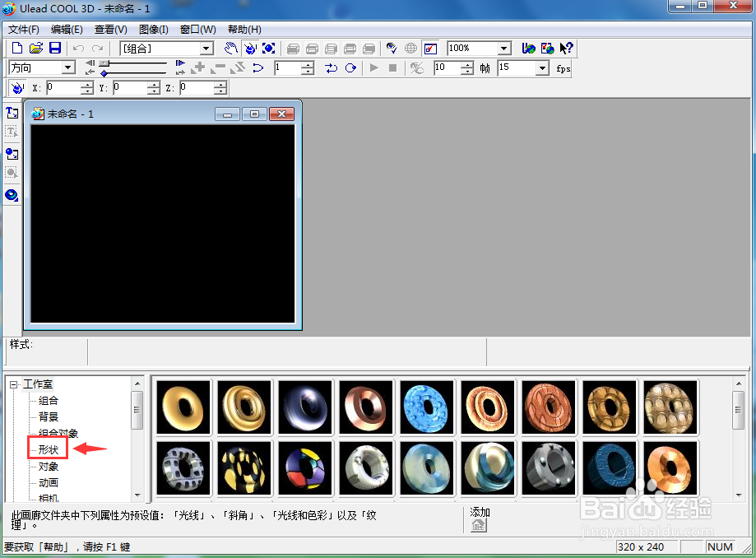This screenshot has width=756, height=558.
Task: Pick the chrome blue torus thumbnail in top row
Action: pos(305,407)
